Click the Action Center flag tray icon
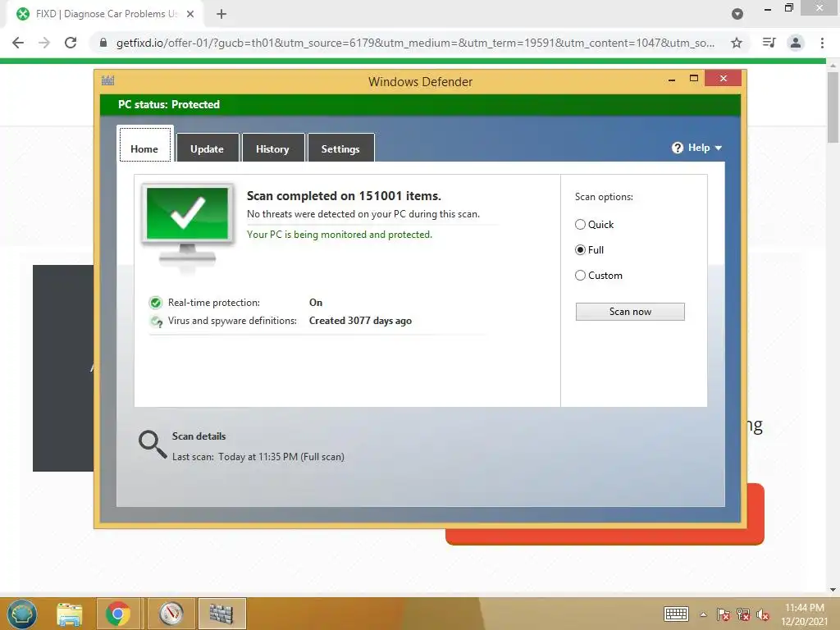The image size is (840, 630). (724, 614)
